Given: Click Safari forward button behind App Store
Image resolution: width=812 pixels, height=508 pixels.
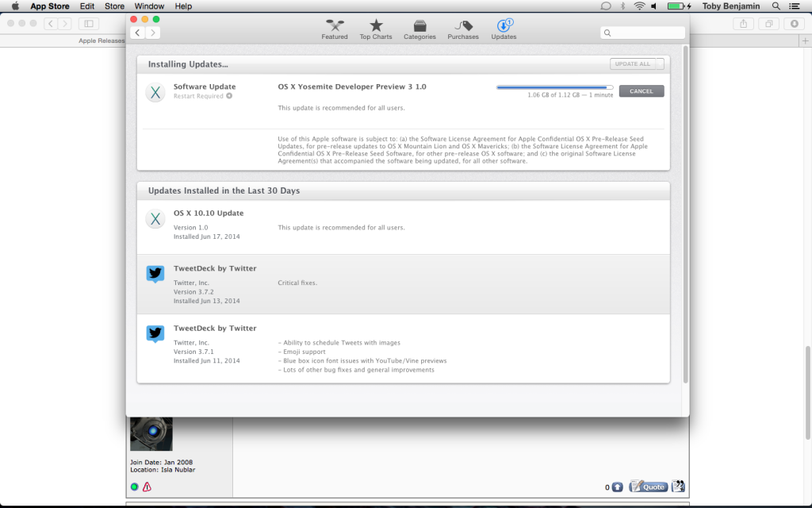Looking at the screenshot, I should pos(65,23).
